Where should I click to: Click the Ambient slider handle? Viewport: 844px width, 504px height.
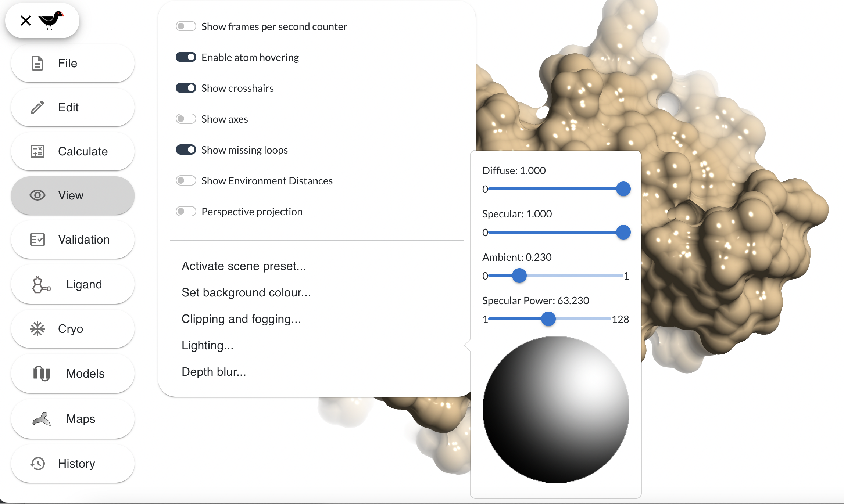click(x=519, y=276)
